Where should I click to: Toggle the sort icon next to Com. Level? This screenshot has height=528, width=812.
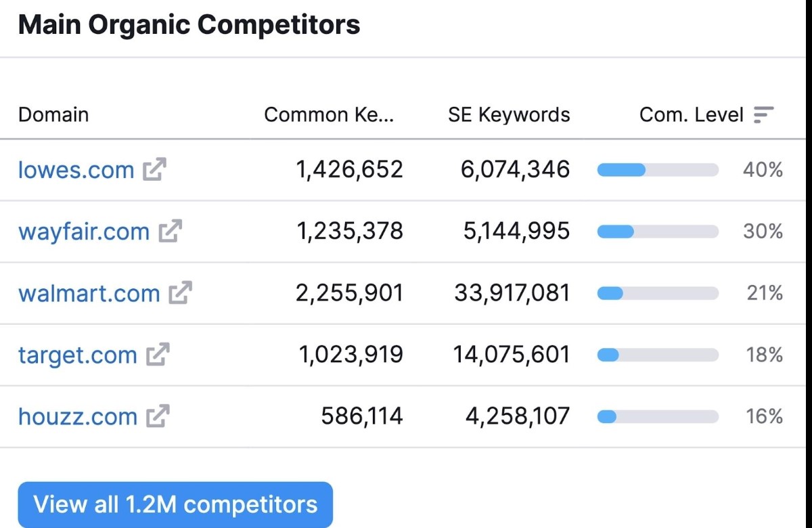click(763, 115)
